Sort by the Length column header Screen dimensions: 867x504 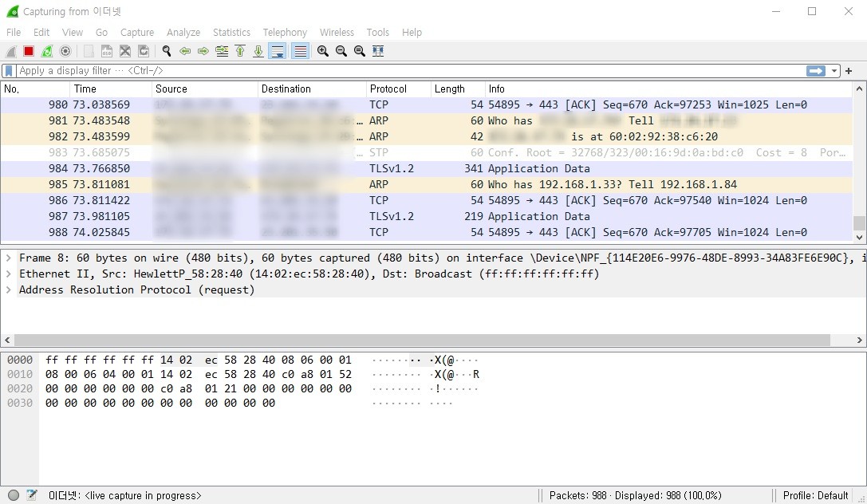tap(458, 89)
